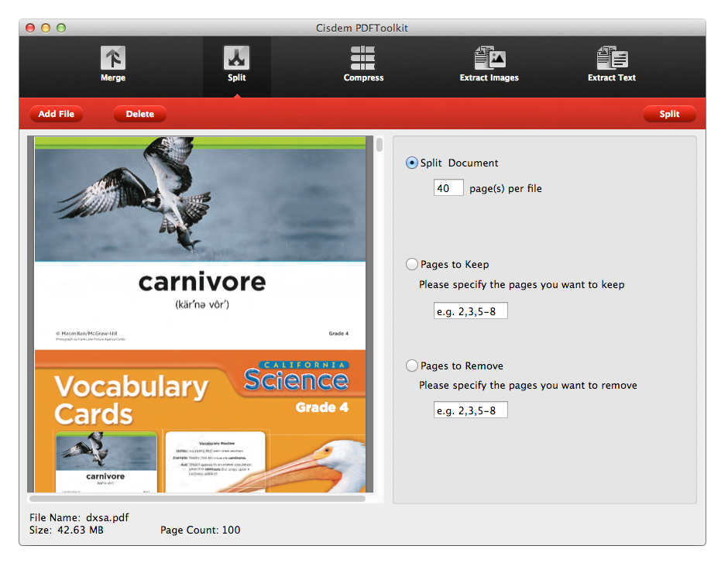The height and width of the screenshot is (563, 728).
Task: Select the Merge tool icon
Action: point(113,58)
